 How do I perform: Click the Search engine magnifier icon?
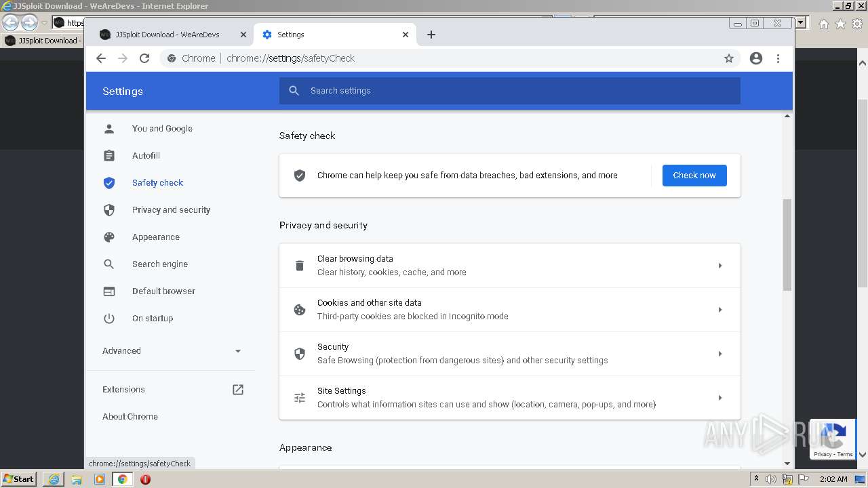pyautogui.click(x=109, y=264)
